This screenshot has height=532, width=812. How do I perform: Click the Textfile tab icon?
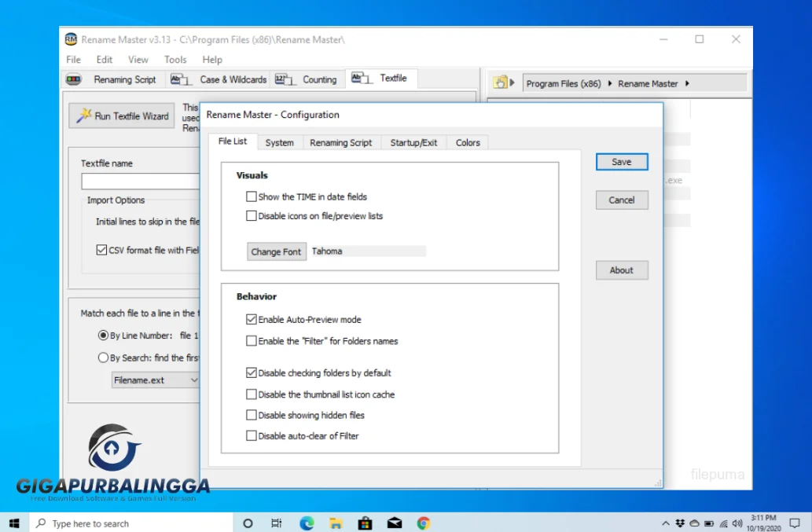pos(361,78)
